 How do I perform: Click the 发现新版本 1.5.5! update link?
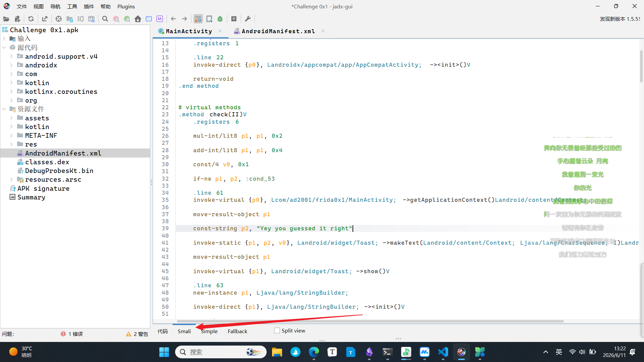click(620, 19)
